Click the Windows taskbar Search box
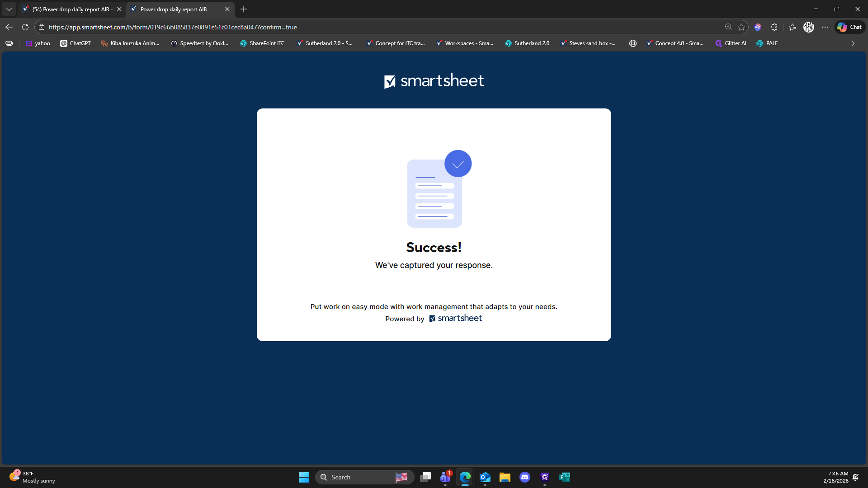Screen dimensions: 868x488 point(357,477)
